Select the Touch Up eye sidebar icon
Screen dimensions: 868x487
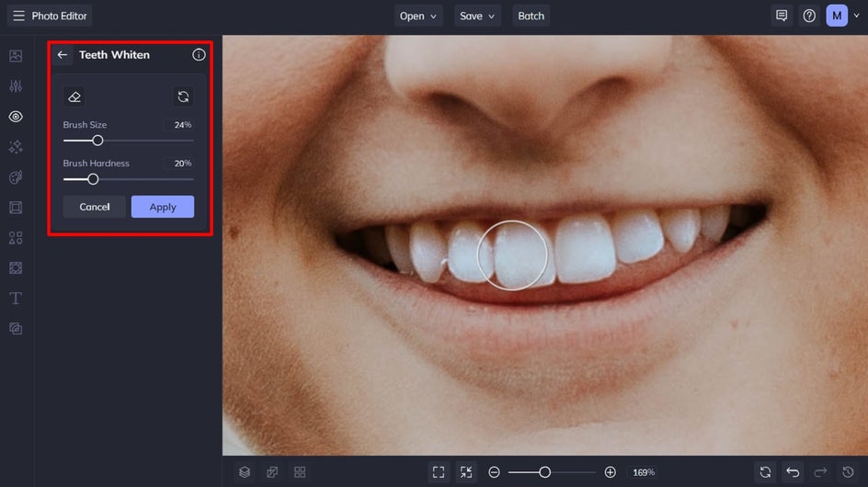(16, 116)
